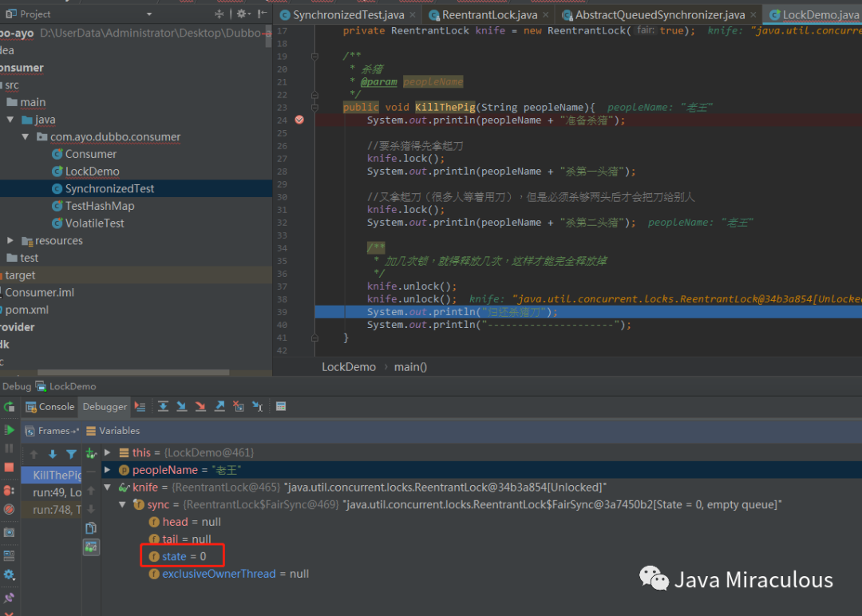
Task: Open the View Breakpoints dialog
Action: point(9,490)
